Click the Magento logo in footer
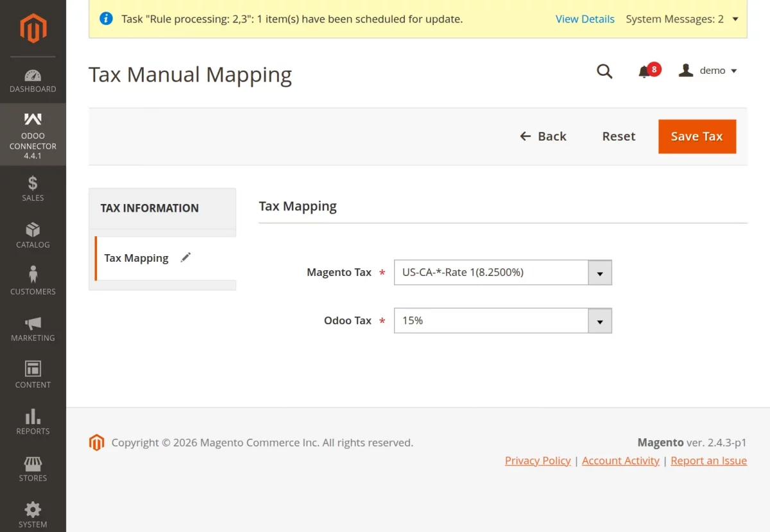Image resolution: width=770 pixels, height=532 pixels. point(96,443)
